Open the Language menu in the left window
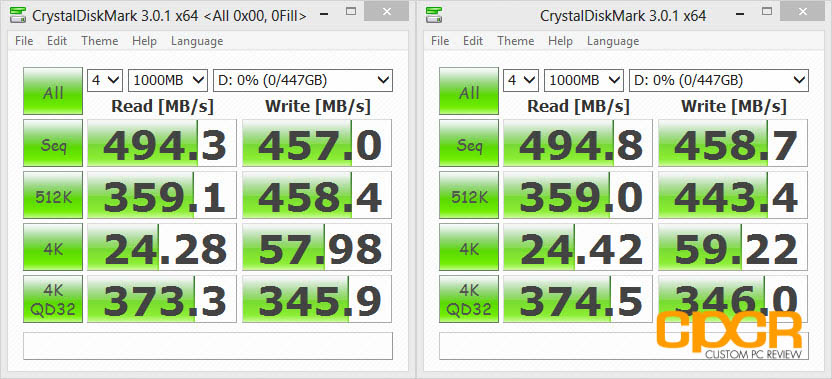 197,41
